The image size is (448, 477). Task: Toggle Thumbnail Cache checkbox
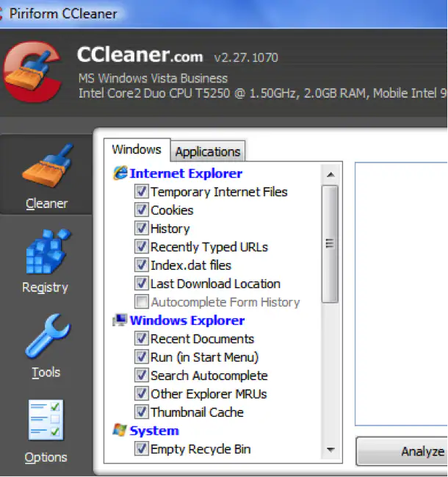pyautogui.click(x=141, y=412)
